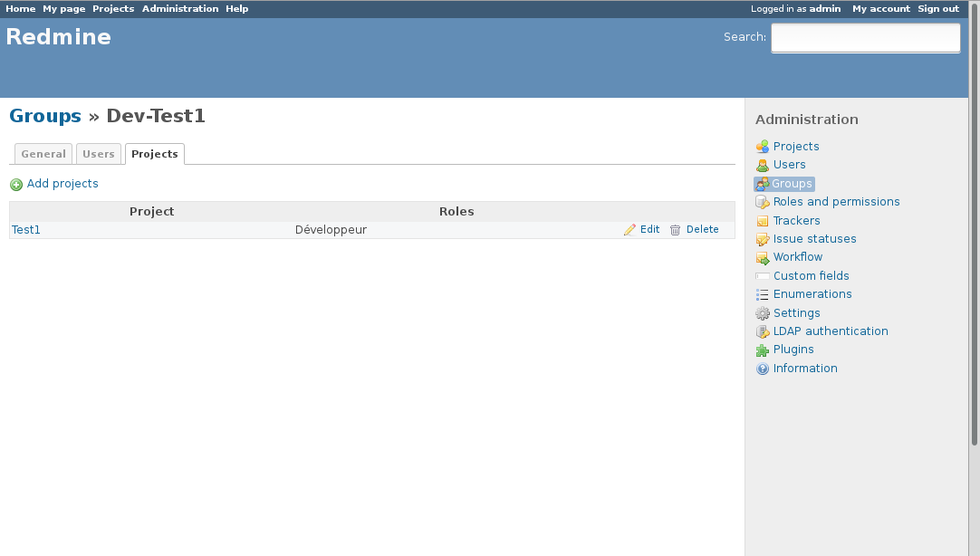
Task: Click the trash Delete icon for Test1
Action: 675,230
